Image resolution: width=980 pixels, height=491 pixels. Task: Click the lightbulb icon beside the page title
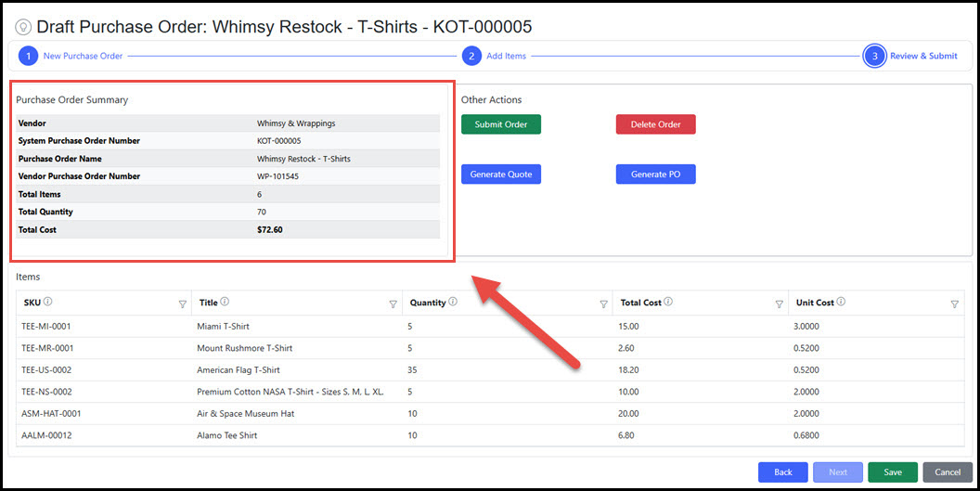21,28
